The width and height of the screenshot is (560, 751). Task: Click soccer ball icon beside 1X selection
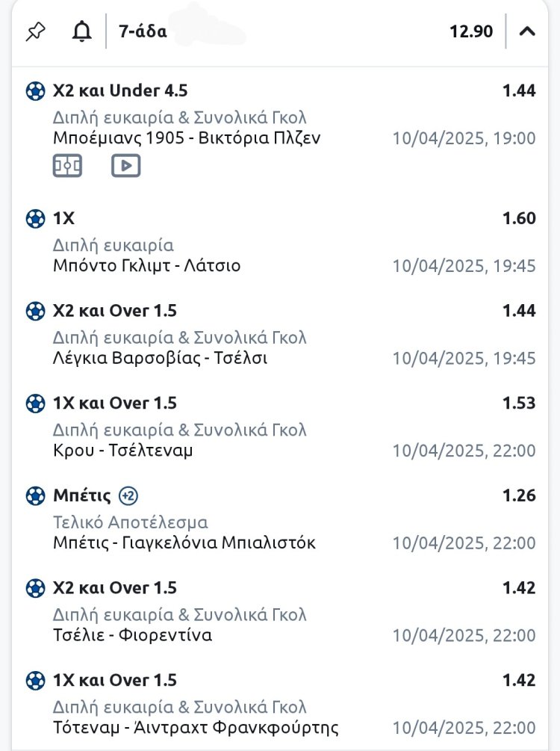pyautogui.click(x=35, y=219)
